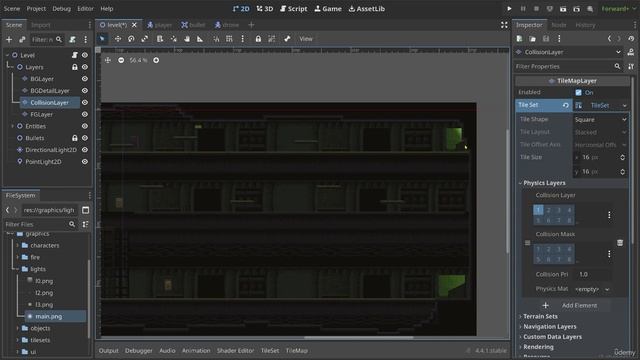Open the script attached to Level node
The height and width of the screenshot is (360, 640).
(x=75, y=55)
